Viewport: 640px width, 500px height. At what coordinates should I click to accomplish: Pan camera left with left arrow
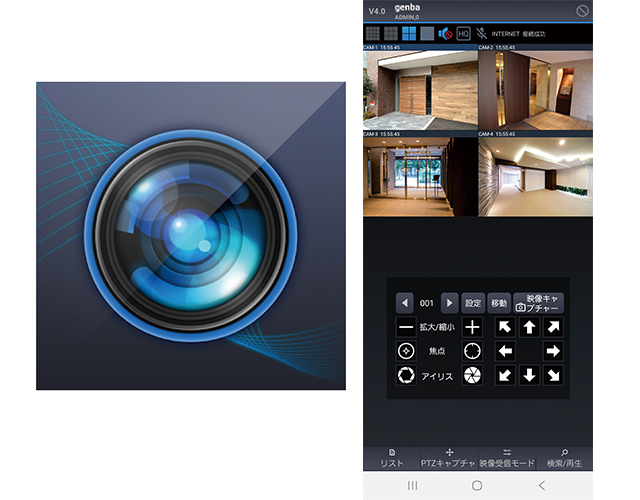point(505,351)
